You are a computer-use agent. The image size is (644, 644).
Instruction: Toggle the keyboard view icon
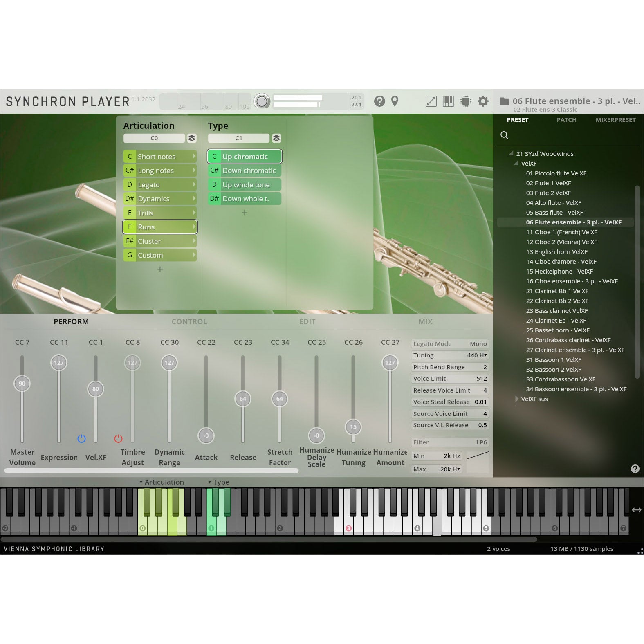coord(448,101)
